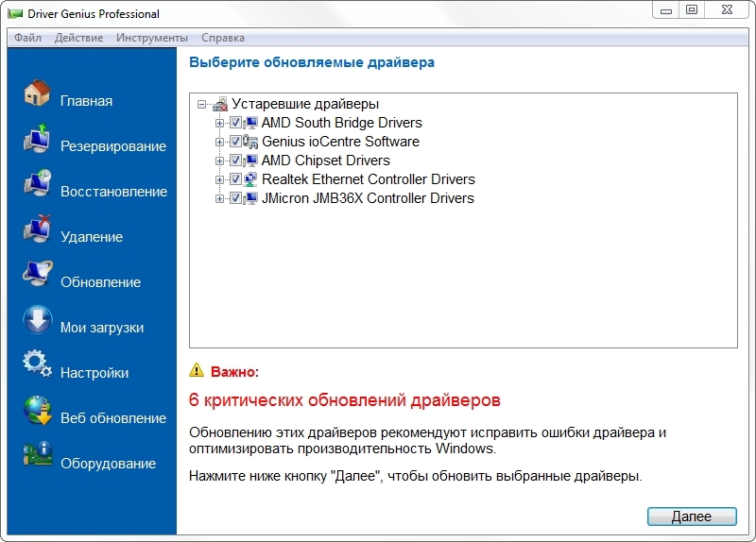
Task: Click the Главная home icon
Action: pyautogui.click(x=37, y=93)
